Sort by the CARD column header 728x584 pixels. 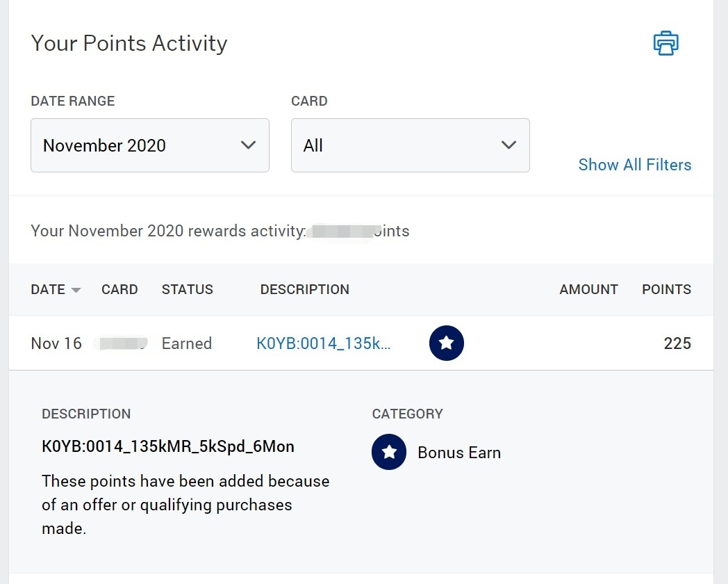(x=119, y=289)
